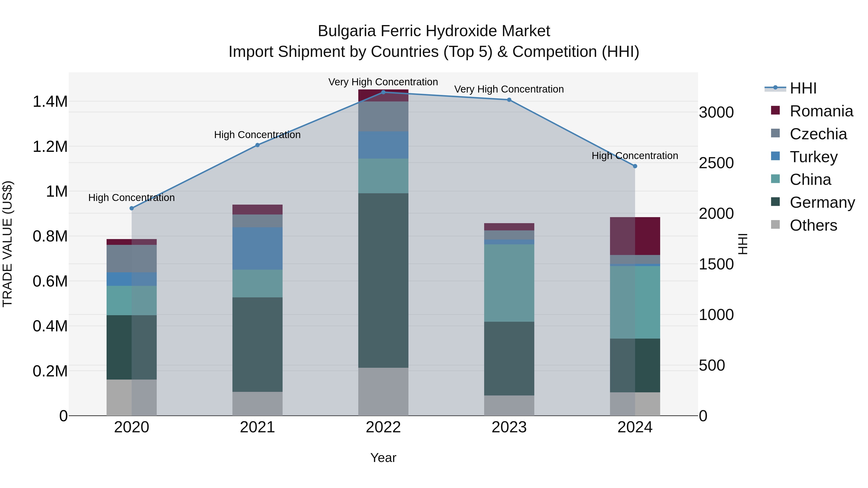
Task: Select the China segment in the 2021 bar
Action: (258, 283)
